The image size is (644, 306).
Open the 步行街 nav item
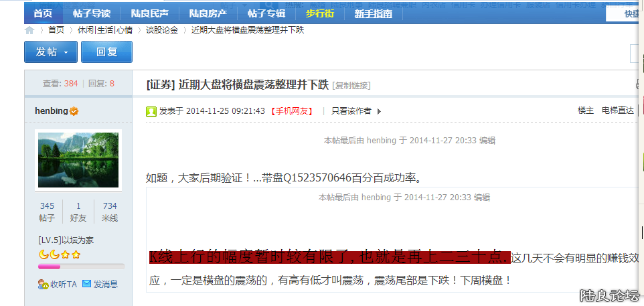coord(320,13)
